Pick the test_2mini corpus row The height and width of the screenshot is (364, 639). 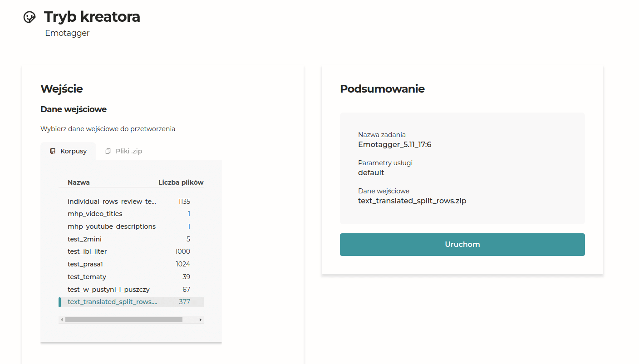(131, 239)
